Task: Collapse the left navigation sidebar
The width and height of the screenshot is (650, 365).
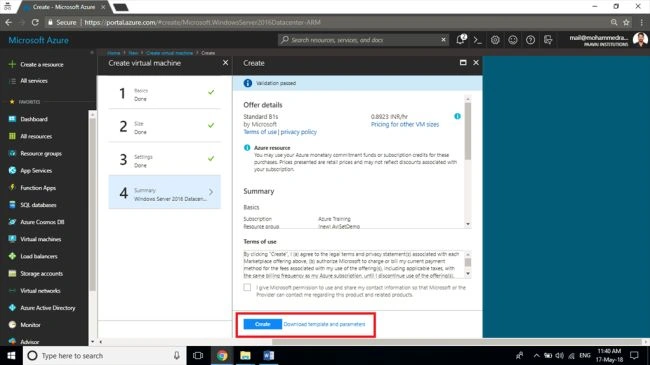Action: click(92, 53)
